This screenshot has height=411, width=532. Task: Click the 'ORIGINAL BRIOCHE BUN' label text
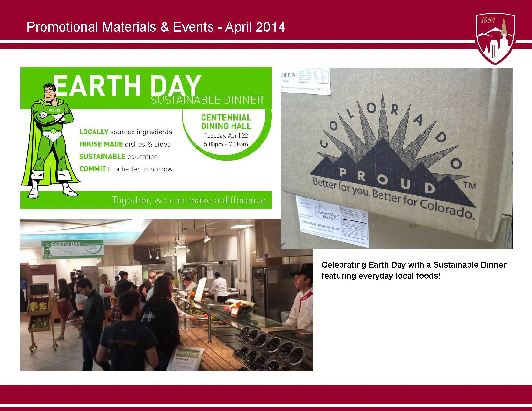pyautogui.click(x=321, y=225)
